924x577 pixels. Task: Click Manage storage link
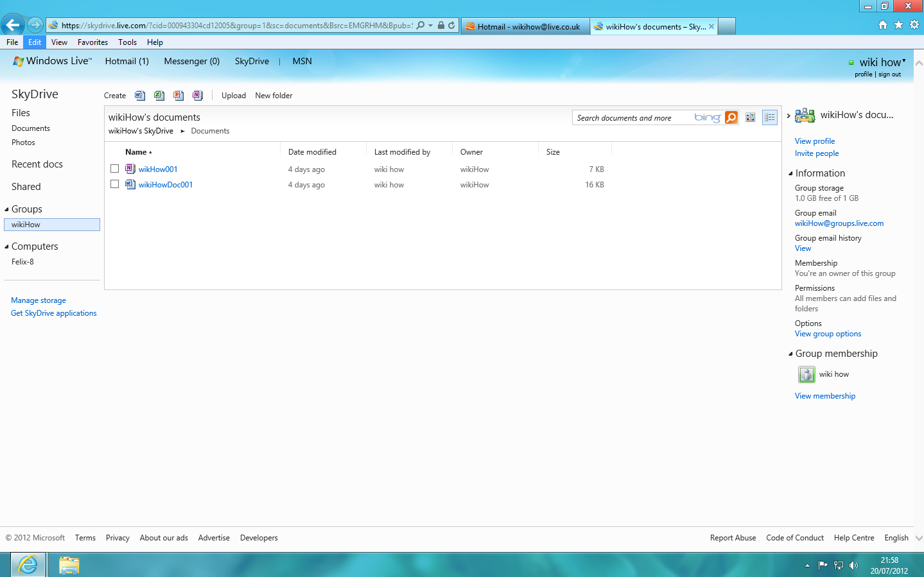click(39, 300)
